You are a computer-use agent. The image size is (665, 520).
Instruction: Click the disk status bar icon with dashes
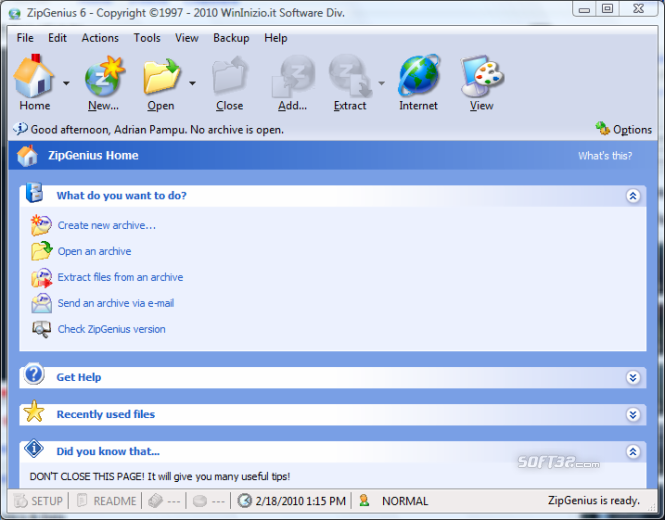[x=200, y=501]
